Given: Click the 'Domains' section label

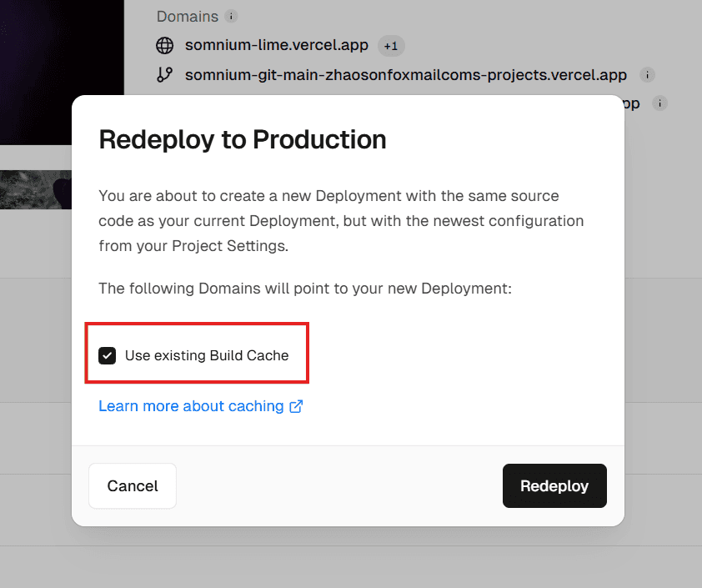Looking at the screenshot, I should coord(187,17).
